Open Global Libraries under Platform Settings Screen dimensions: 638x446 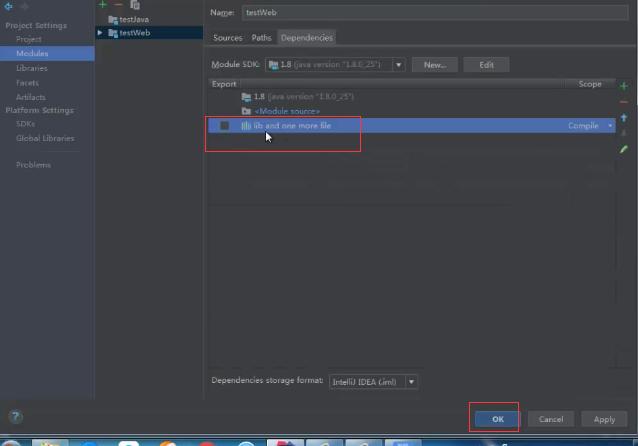(45, 138)
